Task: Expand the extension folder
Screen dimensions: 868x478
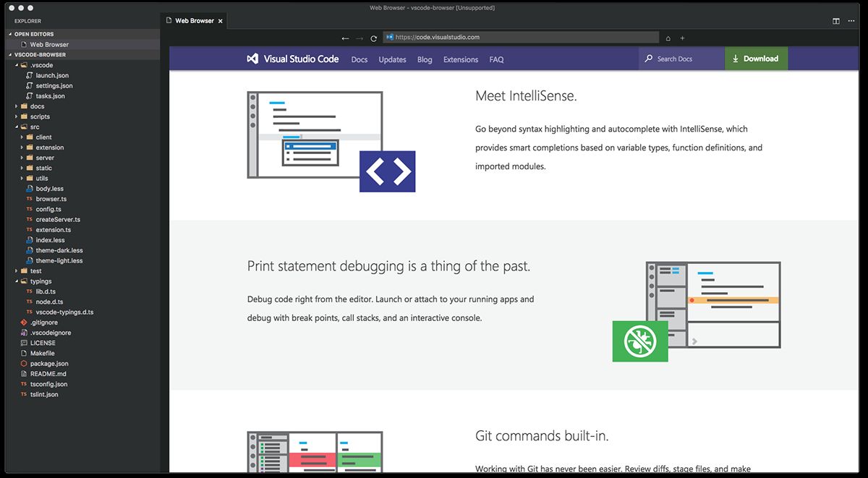Action: [22, 148]
